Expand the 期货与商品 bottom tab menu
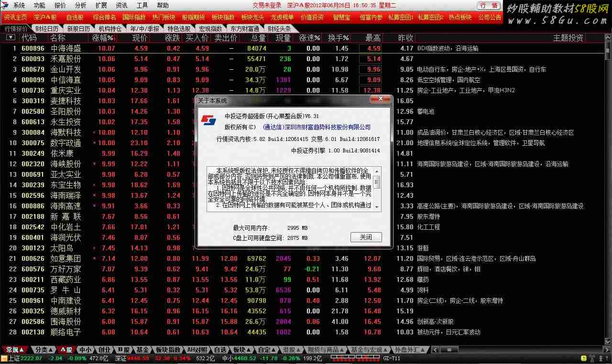Image resolution: width=612 pixels, height=364 pixels. (x=342, y=350)
